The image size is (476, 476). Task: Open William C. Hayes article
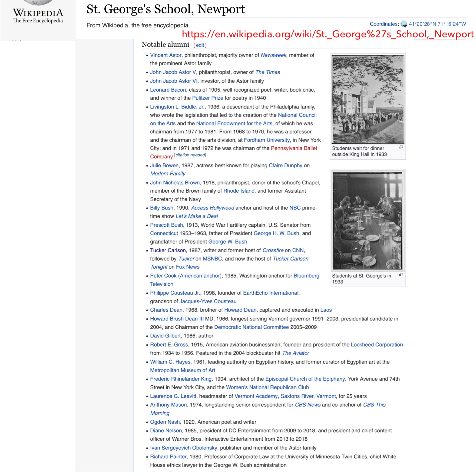pyautogui.click(x=170, y=362)
